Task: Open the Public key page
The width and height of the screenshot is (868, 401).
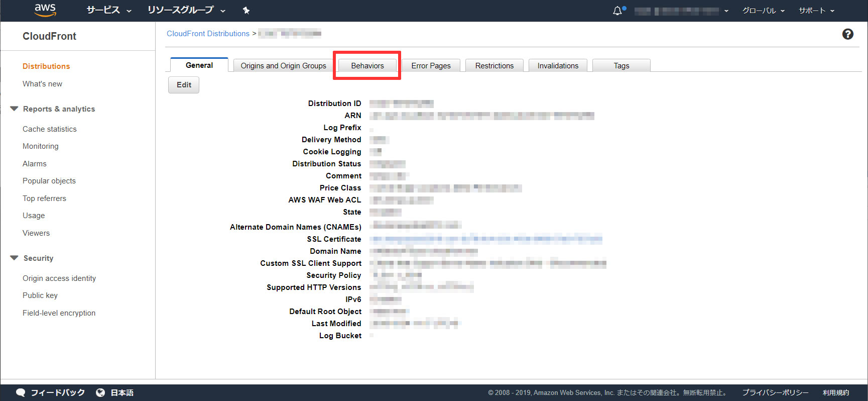Action: click(40, 295)
